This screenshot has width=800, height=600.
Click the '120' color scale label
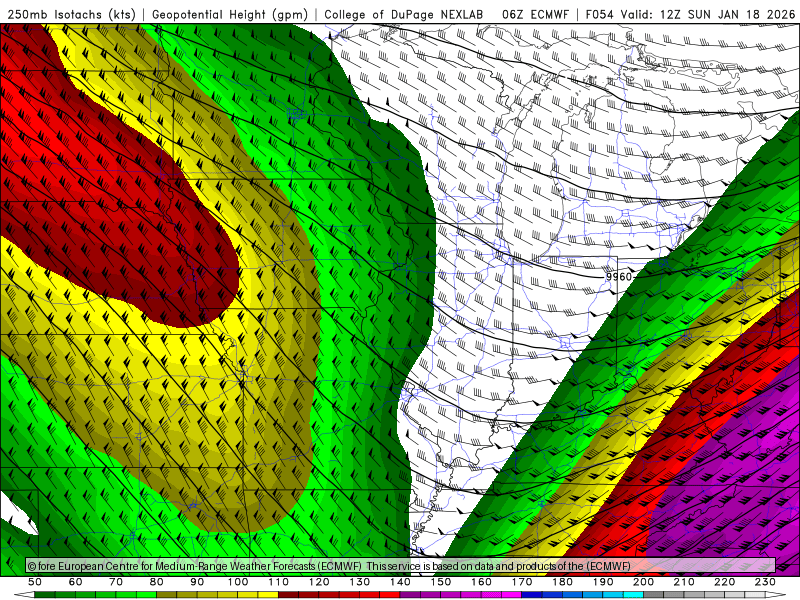coord(319,582)
